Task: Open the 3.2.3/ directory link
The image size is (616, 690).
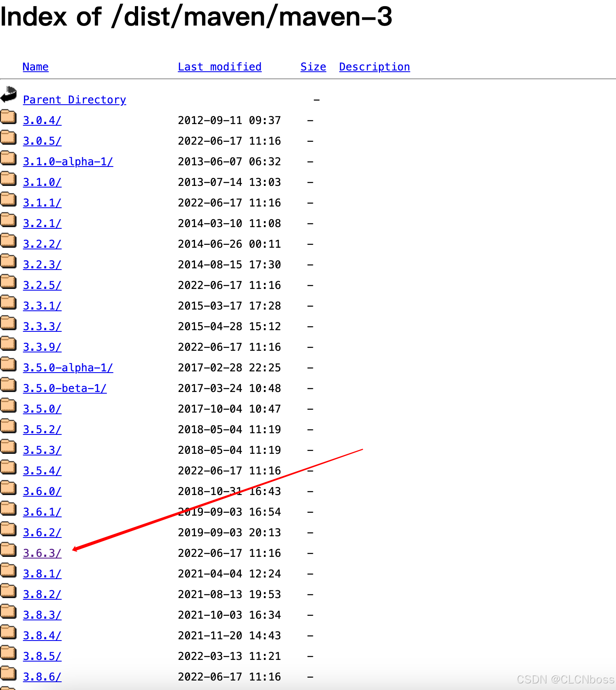Action: pyautogui.click(x=42, y=265)
